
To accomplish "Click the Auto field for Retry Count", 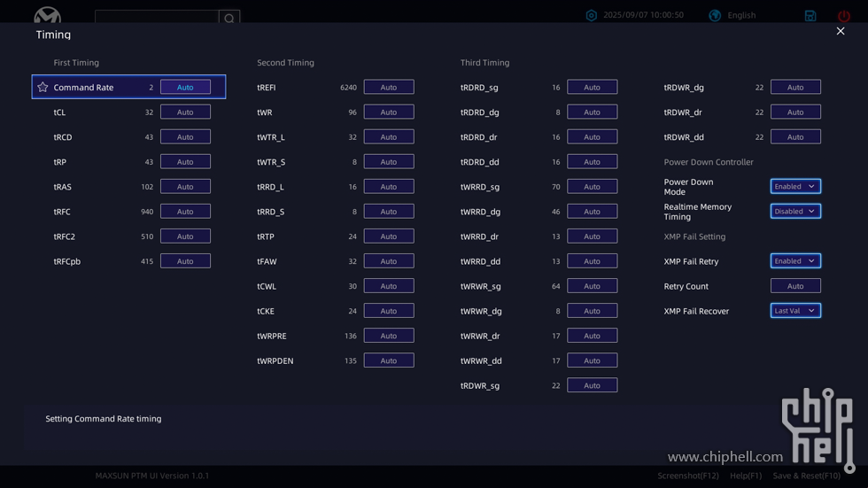I will point(795,286).
